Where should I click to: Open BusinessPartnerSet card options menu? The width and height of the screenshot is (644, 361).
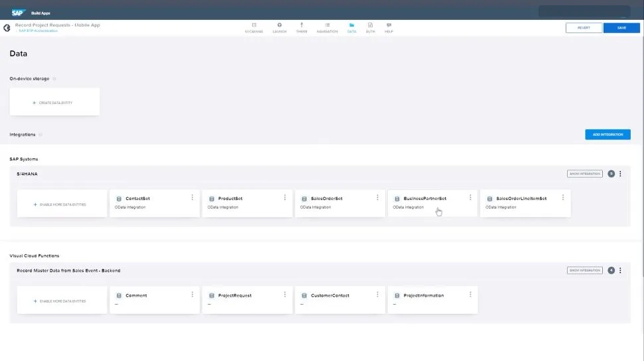(x=470, y=198)
